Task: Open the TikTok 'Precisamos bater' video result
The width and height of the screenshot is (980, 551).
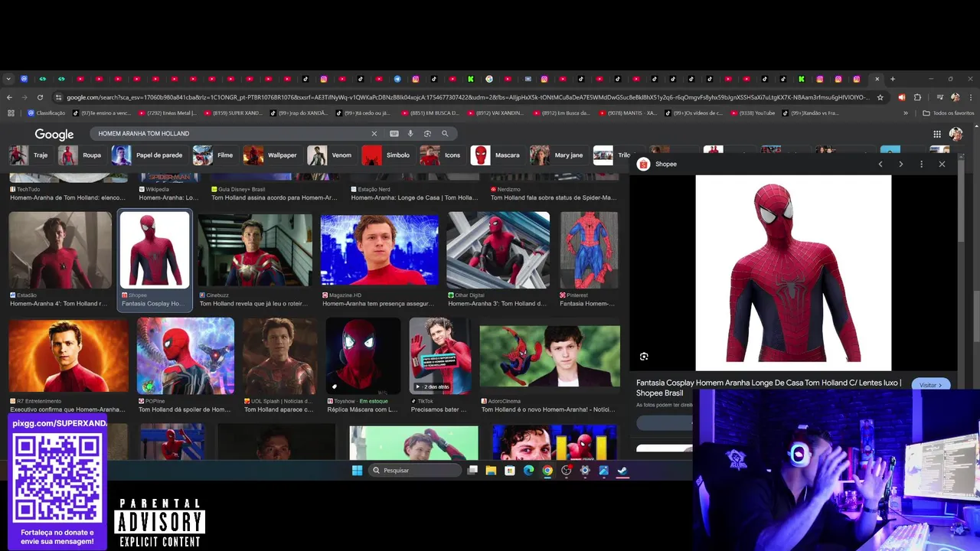Action: coord(440,355)
